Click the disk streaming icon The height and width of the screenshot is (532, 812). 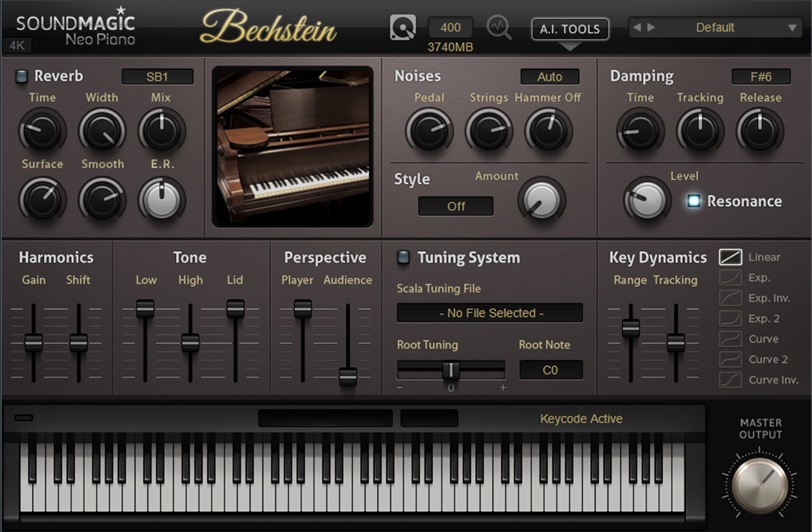[x=403, y=28]
